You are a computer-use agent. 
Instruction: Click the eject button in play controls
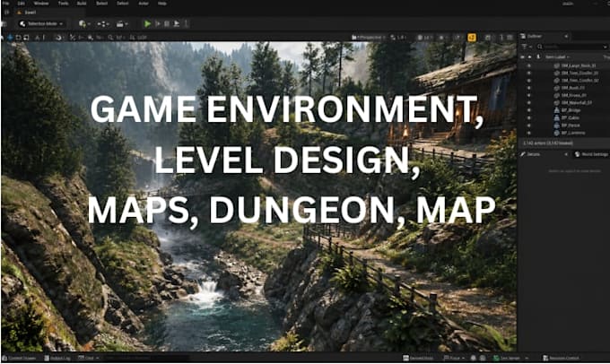click(x=176, y=24)
